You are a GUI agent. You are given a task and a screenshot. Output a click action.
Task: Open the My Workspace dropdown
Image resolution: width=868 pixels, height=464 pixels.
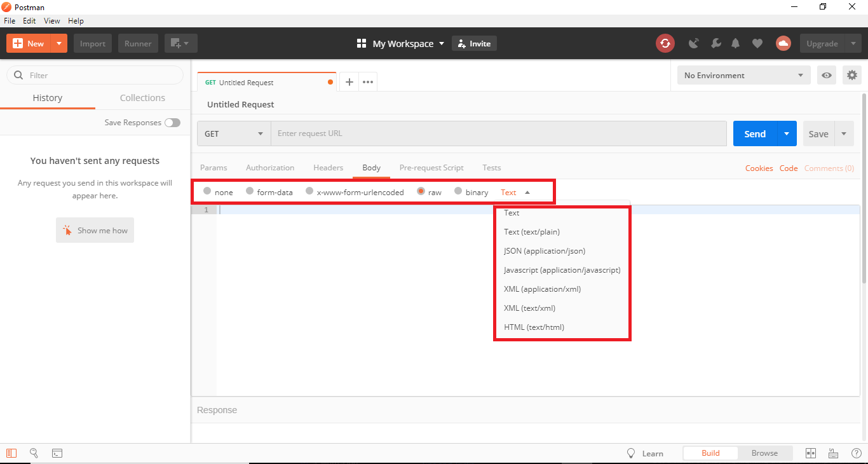click(409, 43)
